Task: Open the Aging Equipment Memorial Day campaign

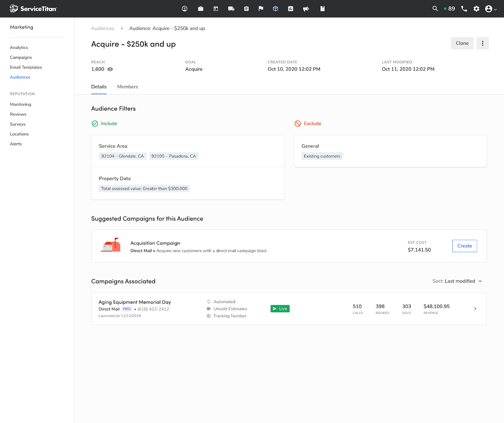Action: coord(135,302)
